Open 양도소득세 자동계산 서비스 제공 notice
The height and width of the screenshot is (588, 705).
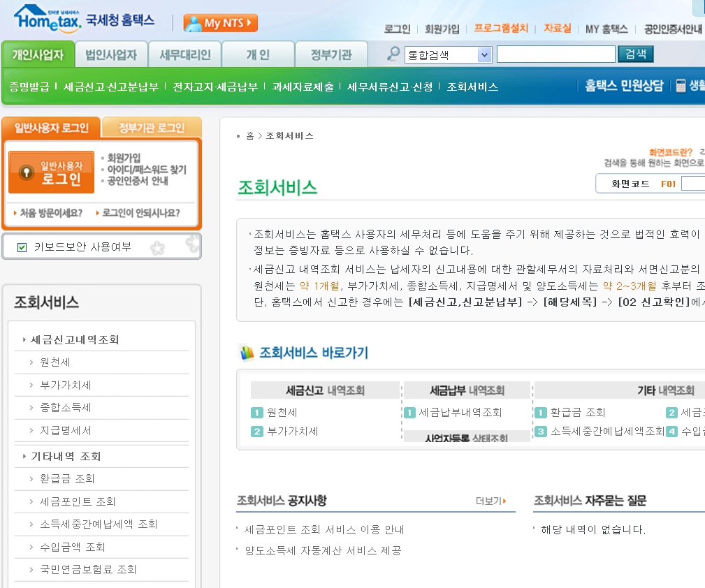[323, 550]
